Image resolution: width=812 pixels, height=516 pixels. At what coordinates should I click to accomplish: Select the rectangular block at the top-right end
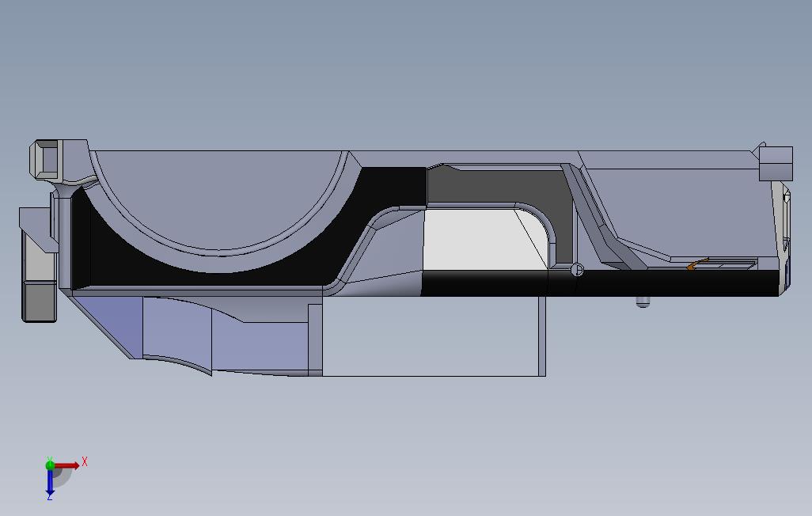776,164
